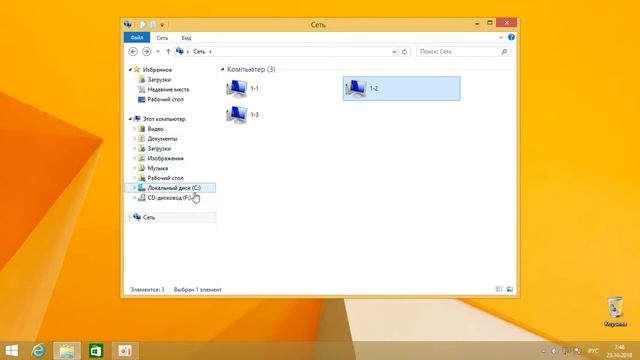Open the recent locations dropdown arrow

tap(158, 52)
